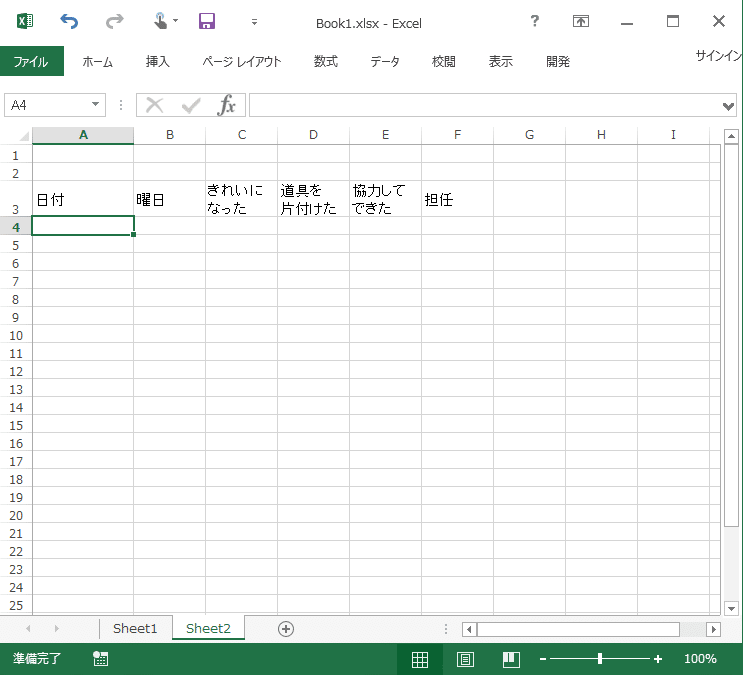Open Excel Help with question mark icon
Image resolution: width=743 pixels, height=675 pixels.
tap(535, 21)
